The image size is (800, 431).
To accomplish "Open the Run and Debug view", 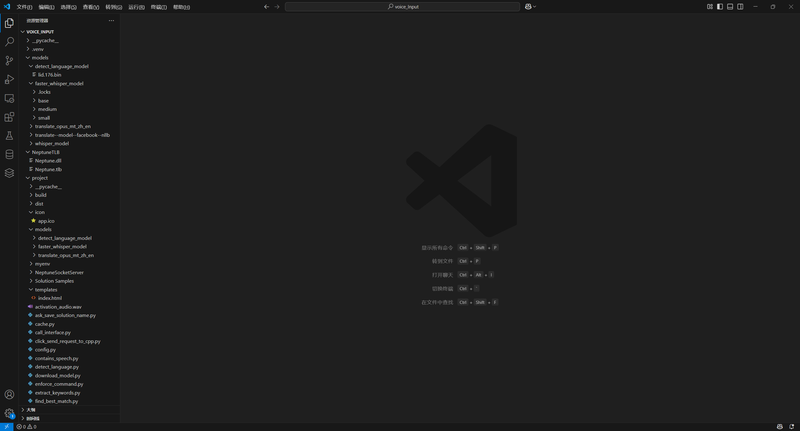I will (9, 80).
